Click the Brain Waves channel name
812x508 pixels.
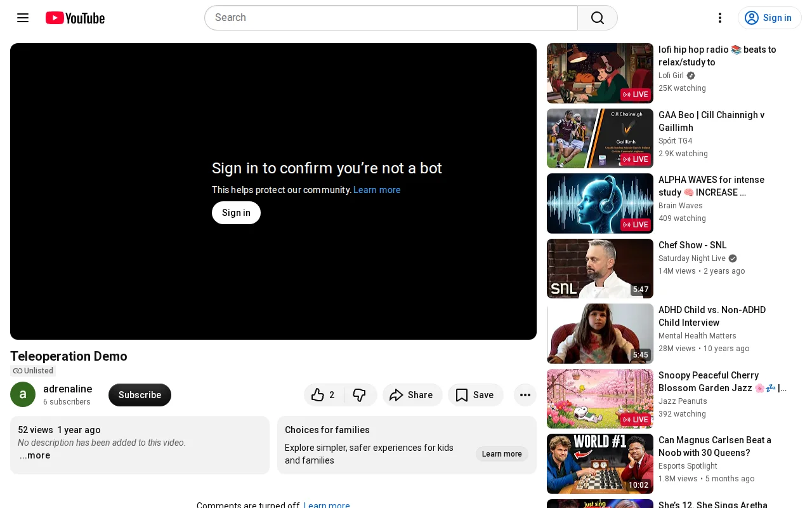point(681,206)
